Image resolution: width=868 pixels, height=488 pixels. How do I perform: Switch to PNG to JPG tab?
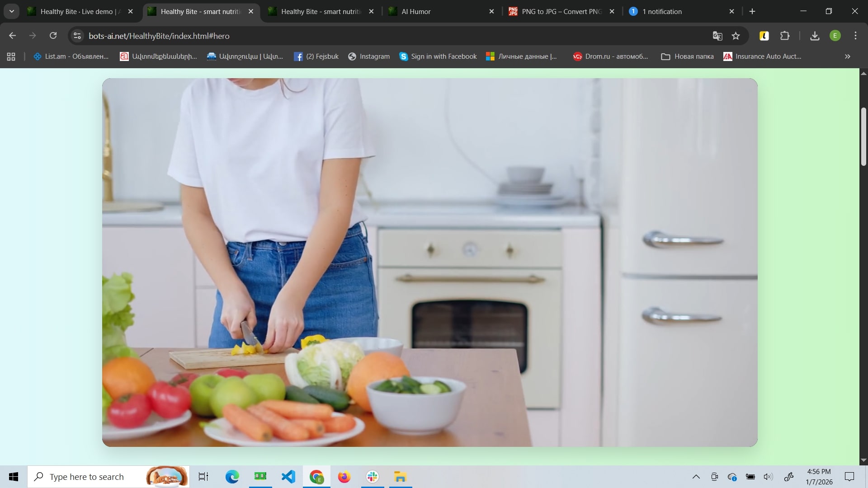point(561,11)
